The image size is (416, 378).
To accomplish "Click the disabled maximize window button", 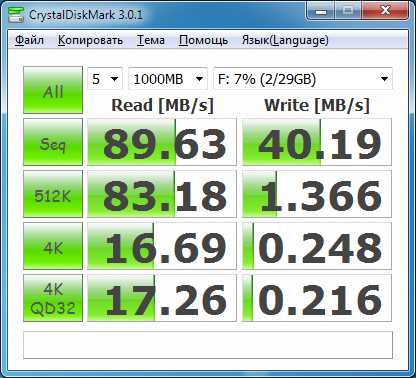I will point(348,11).
